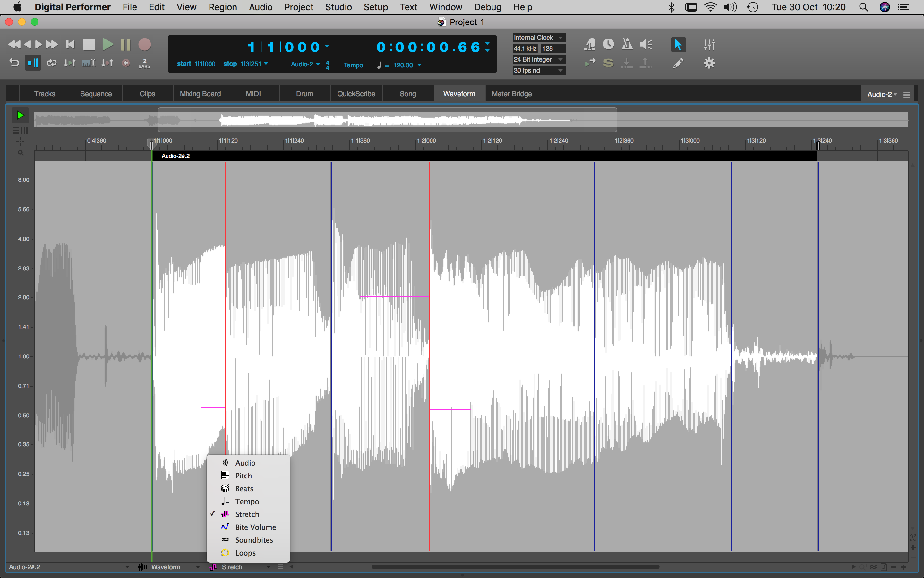Select the pencil tool
The height and width of the screenshot is (578, 924).
click(x=678, y=63)
